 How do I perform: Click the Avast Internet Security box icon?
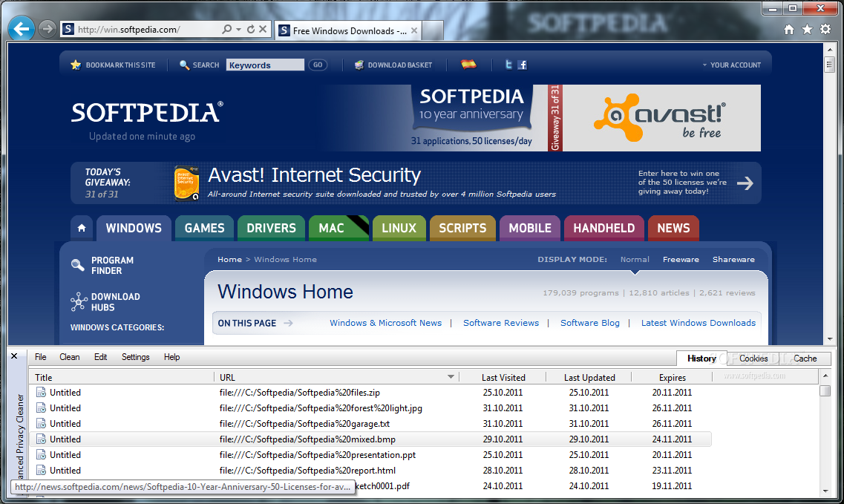point(187,183)
